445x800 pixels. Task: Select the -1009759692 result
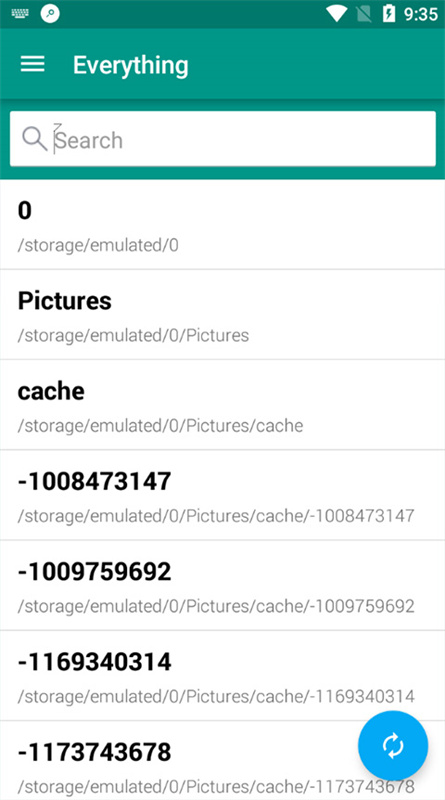(222, 586)
